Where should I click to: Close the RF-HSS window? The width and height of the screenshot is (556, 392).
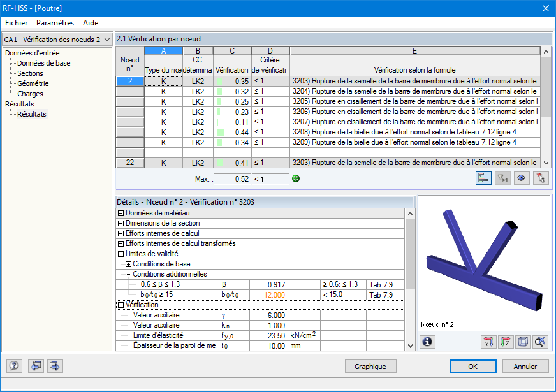pyautogui.click(x=546, y=8)
